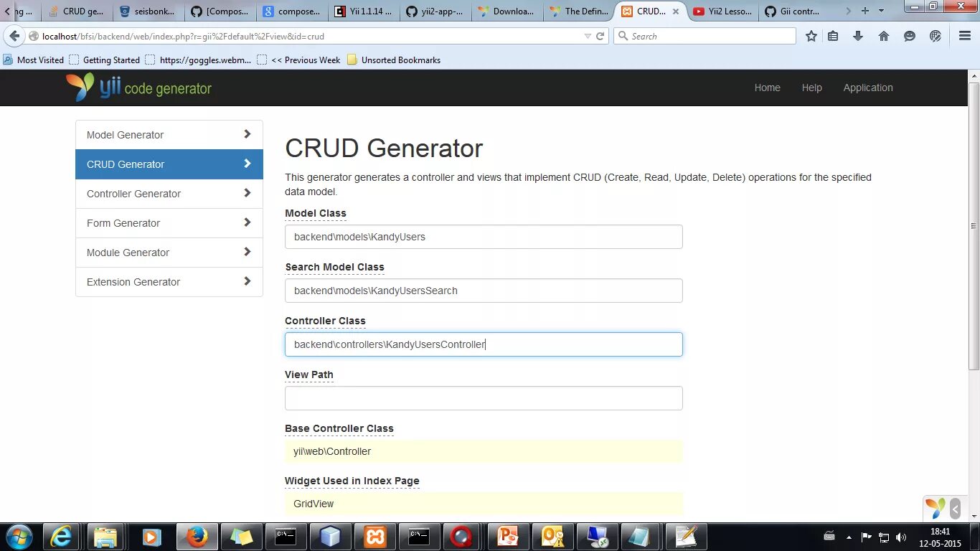980x551 pixels.
Task: Open the << Previous Week bookmark
Action: click(298, 60)
